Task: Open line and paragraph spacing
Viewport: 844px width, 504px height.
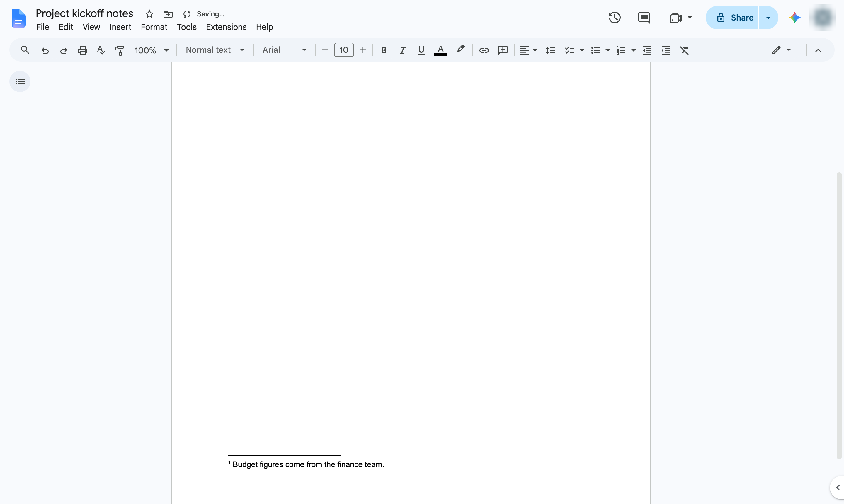Action: (550, 50)
